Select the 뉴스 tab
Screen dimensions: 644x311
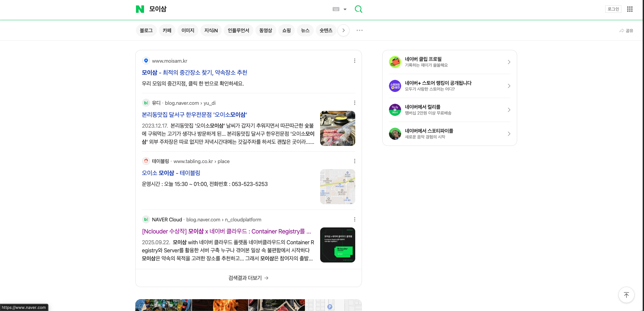[305, 30]
